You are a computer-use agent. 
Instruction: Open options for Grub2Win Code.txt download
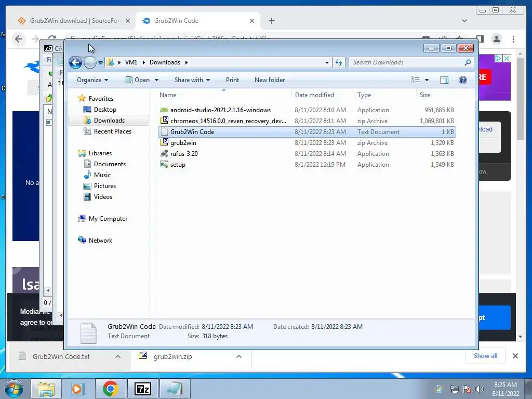[x=118, y=356]
